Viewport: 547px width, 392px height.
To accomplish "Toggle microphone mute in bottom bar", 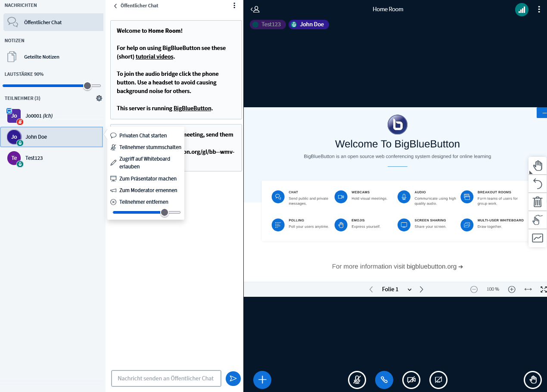I will 357,380.
